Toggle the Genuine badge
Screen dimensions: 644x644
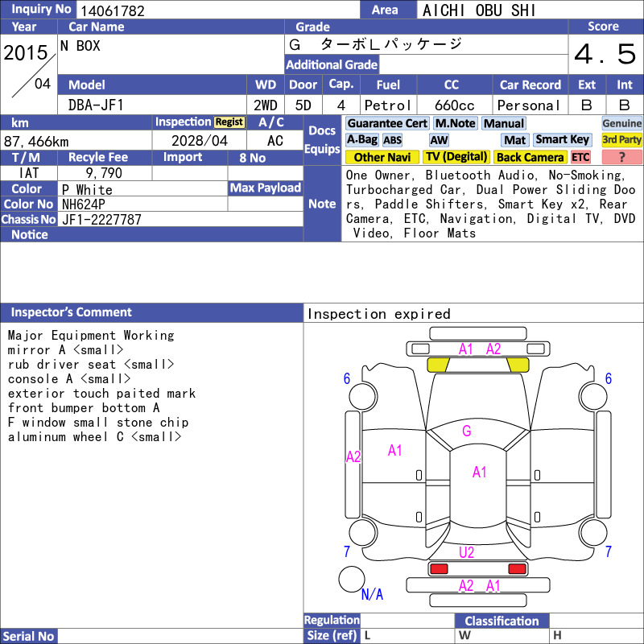(621, 124)
